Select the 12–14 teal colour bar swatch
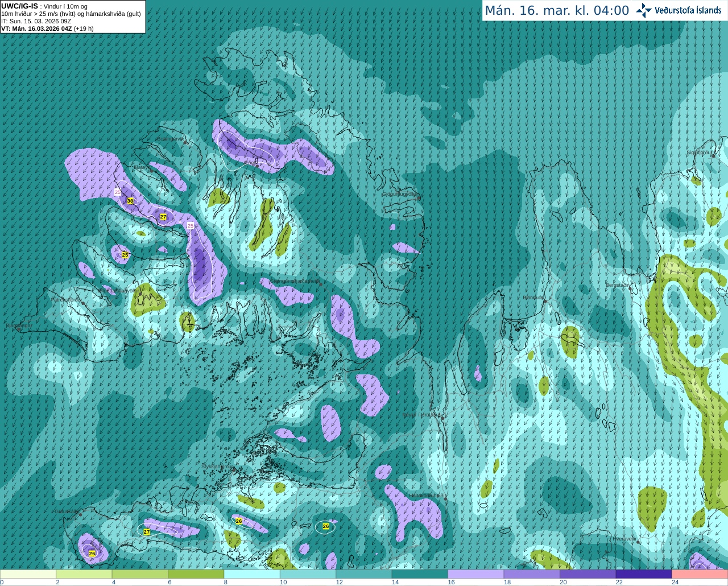 pos(364,574)
